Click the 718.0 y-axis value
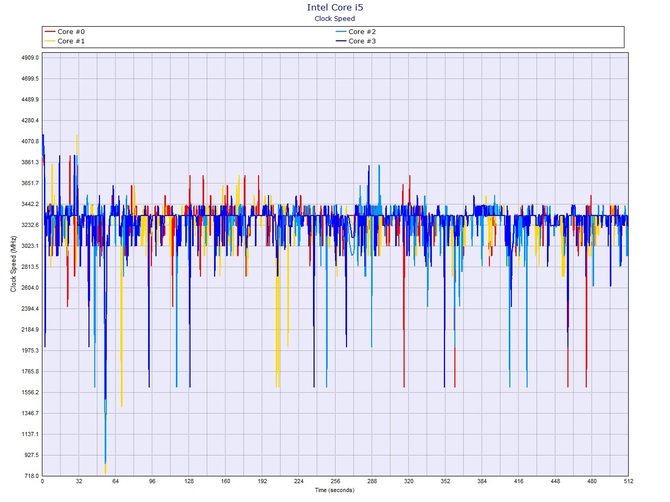The width and height of the screenshot is (670, 502). (x=31, y=476)
